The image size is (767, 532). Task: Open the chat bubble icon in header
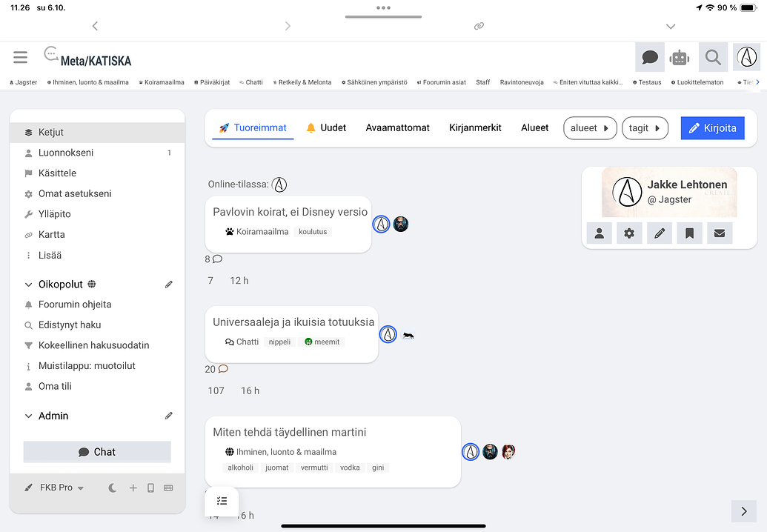point(650,57)
